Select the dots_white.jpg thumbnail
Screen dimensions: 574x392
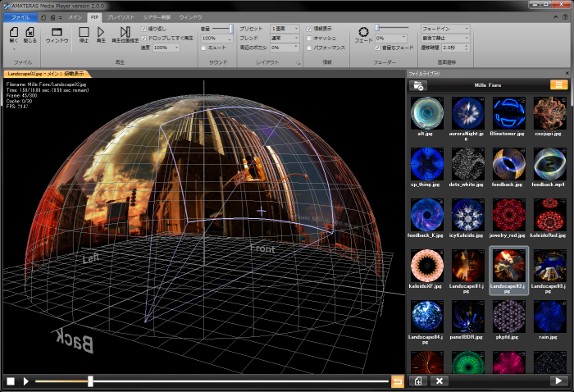(x=468, y=164)
